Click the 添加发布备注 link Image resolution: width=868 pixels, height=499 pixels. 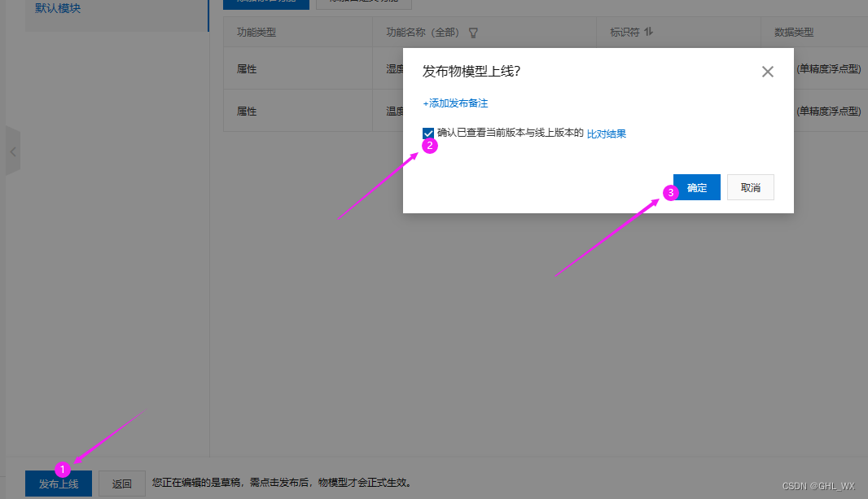point(455,103)
